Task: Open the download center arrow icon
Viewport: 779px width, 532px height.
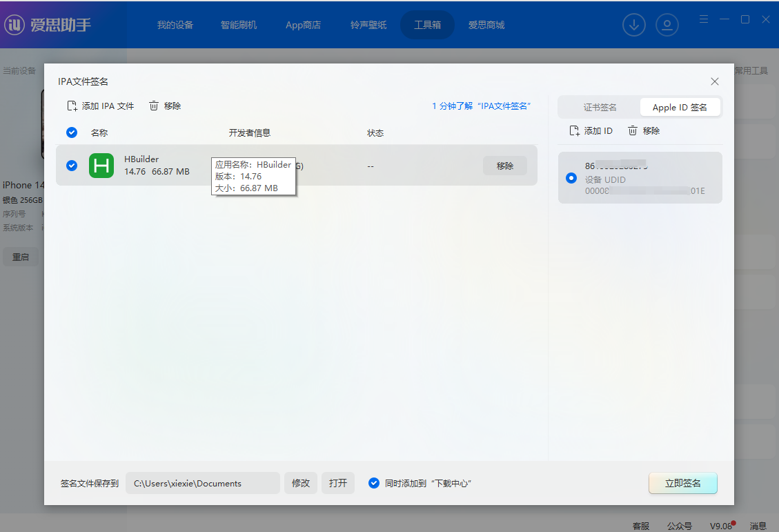Action: [634, 25]
